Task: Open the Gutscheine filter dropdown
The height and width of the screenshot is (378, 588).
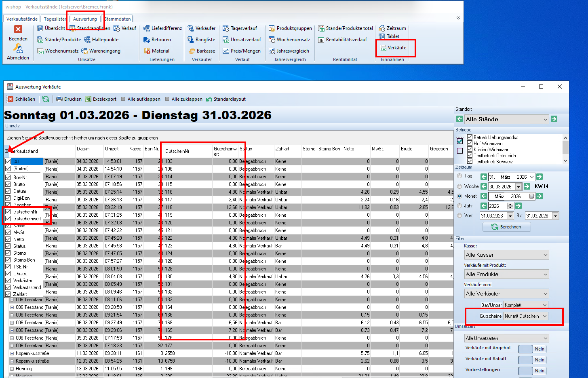Action: (x=526, y=316)
